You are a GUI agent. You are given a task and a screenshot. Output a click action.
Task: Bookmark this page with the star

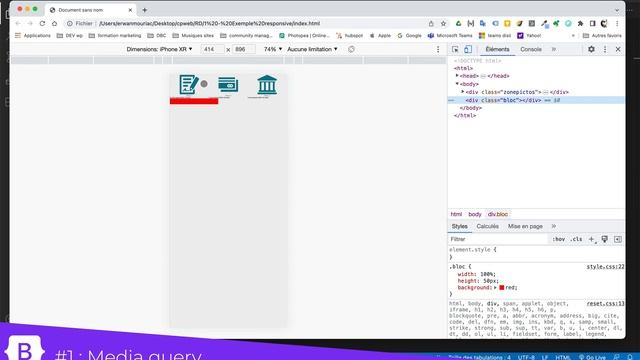point(443,24)
